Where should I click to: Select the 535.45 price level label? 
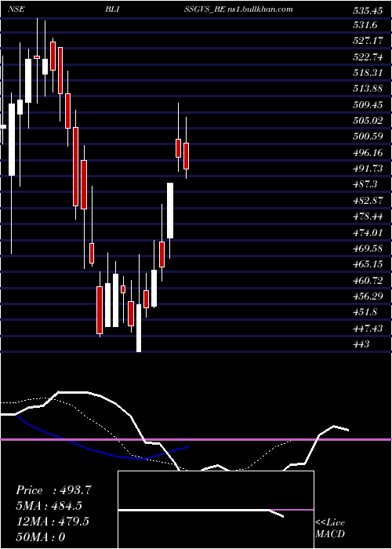coord(368,11)
